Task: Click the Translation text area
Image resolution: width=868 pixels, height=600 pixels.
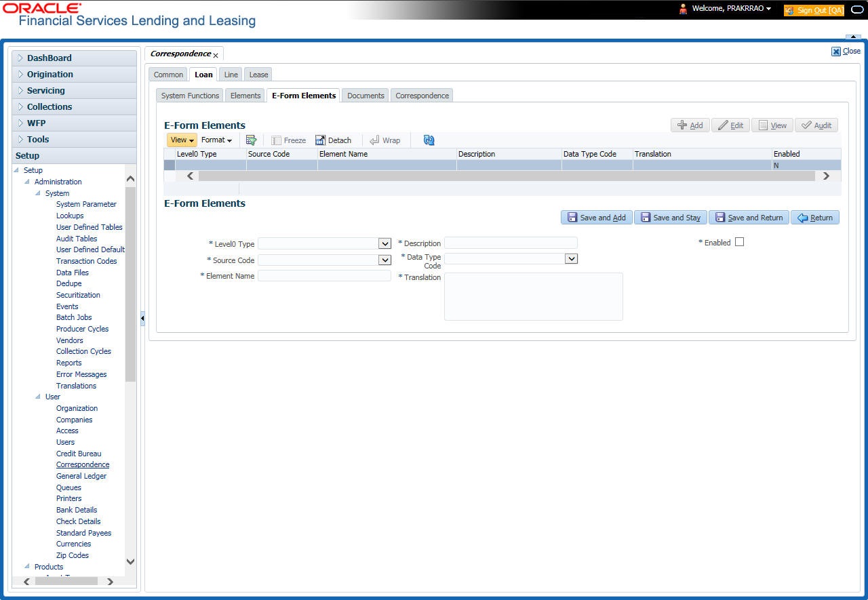Action: (533, 296)
